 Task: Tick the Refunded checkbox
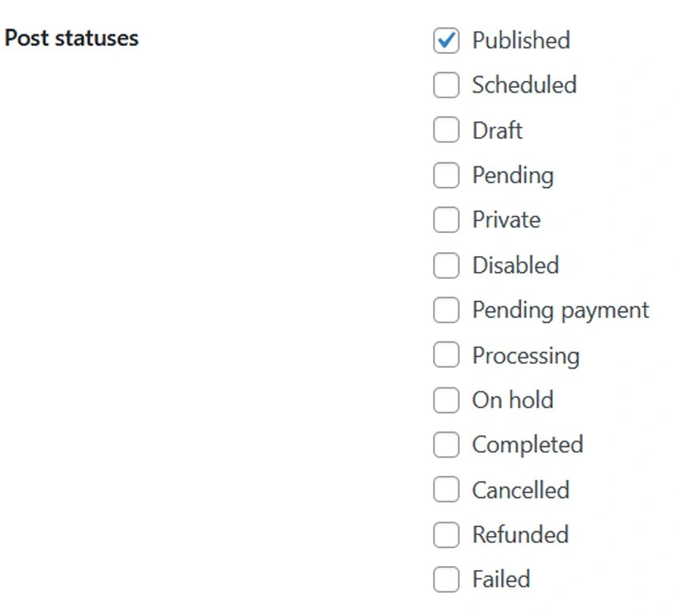(446, 535)
